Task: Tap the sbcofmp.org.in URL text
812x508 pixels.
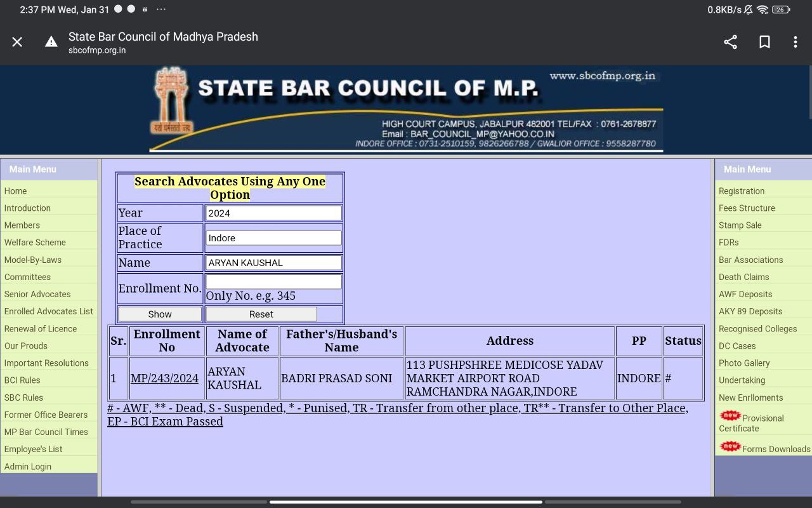Action: click(x=97, y=50)
